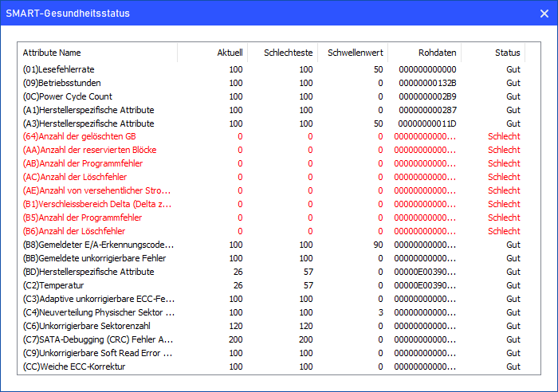This screenshot has height=392, width=558.
Task: Click threshold value 3 in row (C4)
Action: (x=381, y=312)
